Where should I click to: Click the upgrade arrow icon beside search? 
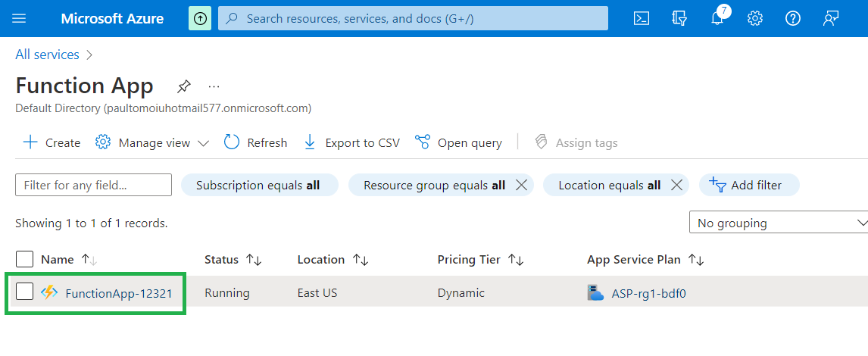tap(200, 18)
